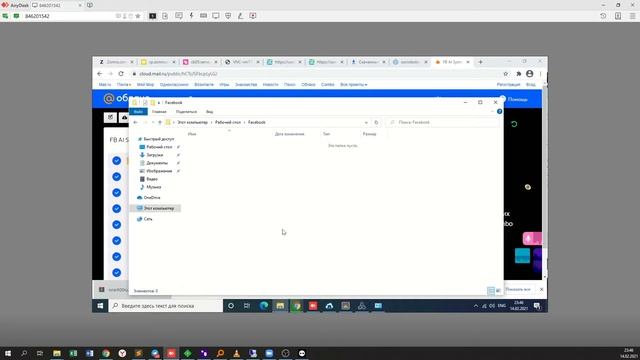Click the Почта link on Mail.ru bar
The image size is (640, 360).
point(124,84)
